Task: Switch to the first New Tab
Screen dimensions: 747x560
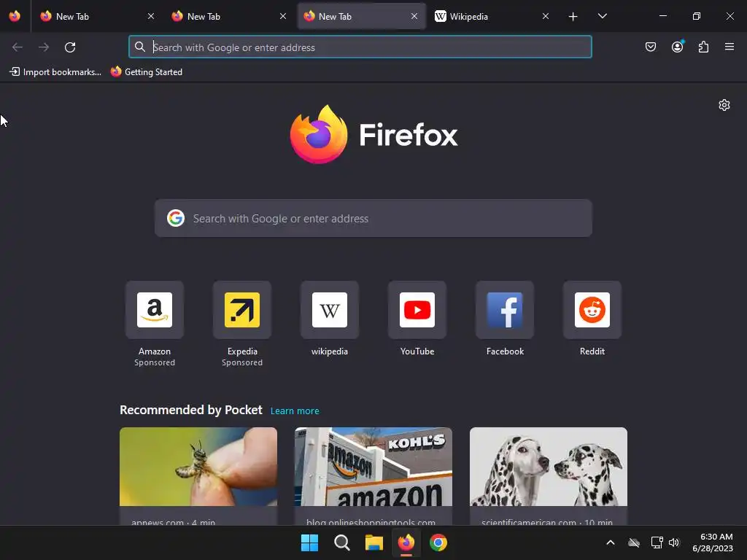Action: coord(98,16)
